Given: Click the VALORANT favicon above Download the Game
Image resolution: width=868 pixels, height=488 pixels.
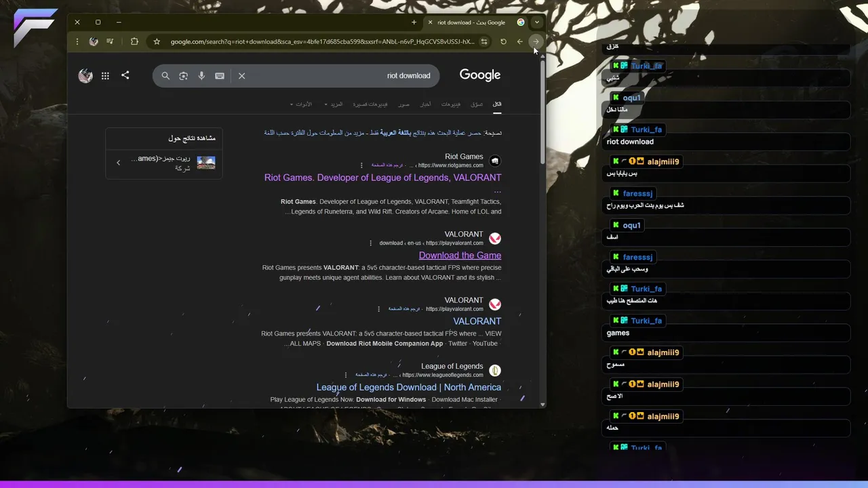Looking at the screenshot, I should (495, 239).
